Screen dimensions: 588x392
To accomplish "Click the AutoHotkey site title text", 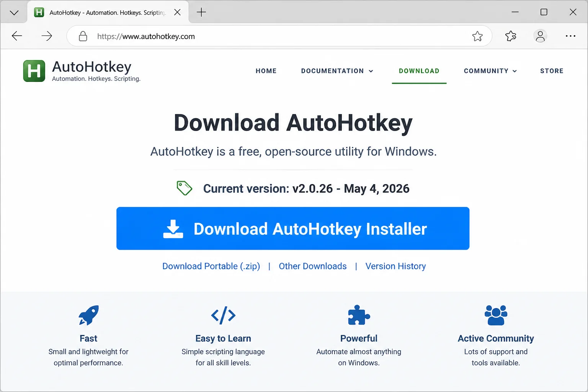I will coord(91,67).
